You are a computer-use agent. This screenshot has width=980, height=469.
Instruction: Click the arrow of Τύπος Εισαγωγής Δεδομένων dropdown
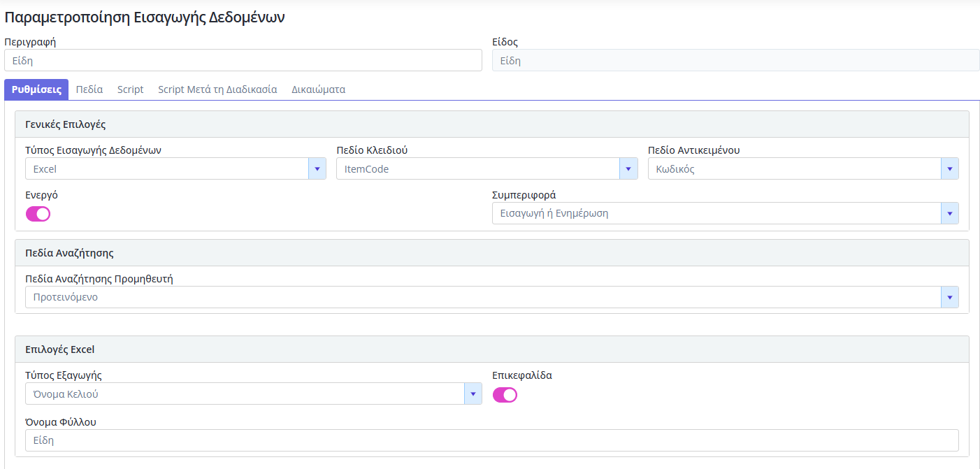(x=317, y=169)
